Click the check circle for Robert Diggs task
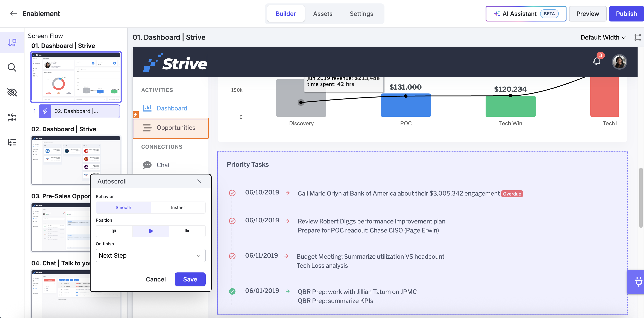Screen dimensions: 644x318 232,221
